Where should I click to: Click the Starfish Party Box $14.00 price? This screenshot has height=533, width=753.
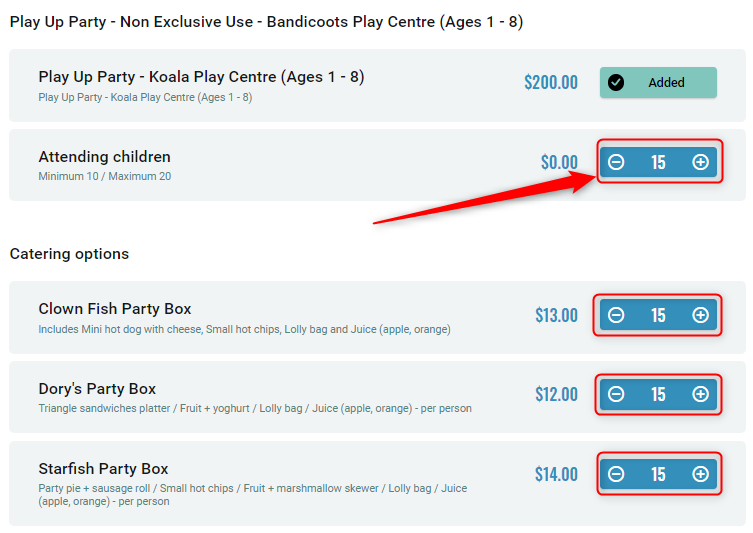point(556,474)
